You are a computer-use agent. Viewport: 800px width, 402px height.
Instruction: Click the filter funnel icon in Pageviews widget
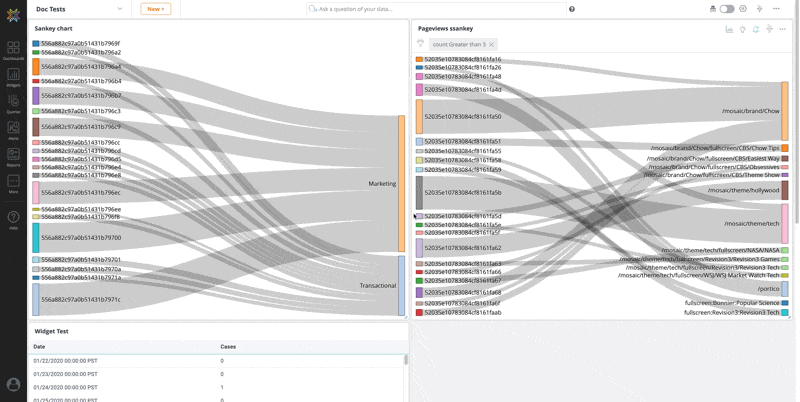coord(420,44)
